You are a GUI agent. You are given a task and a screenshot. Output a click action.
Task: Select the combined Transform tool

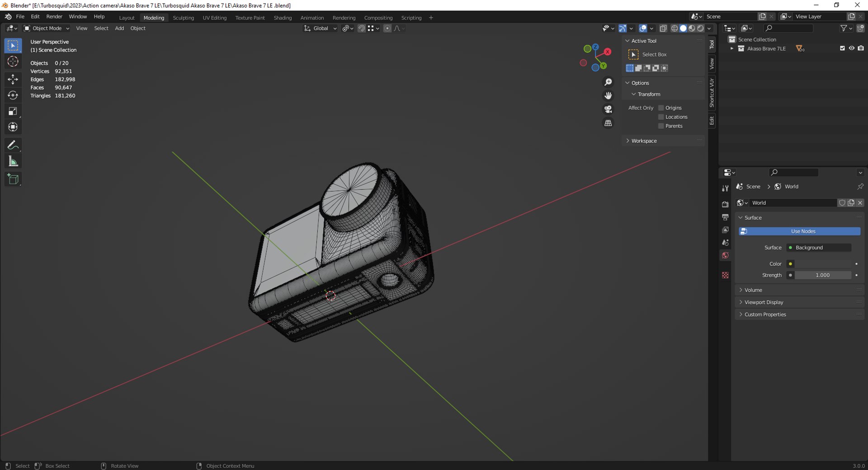click(13, 127)
